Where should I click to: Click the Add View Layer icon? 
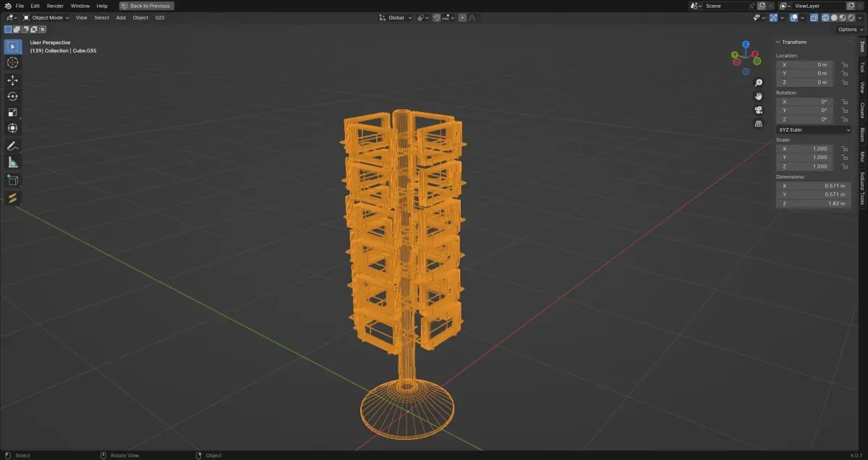[851, 6]
